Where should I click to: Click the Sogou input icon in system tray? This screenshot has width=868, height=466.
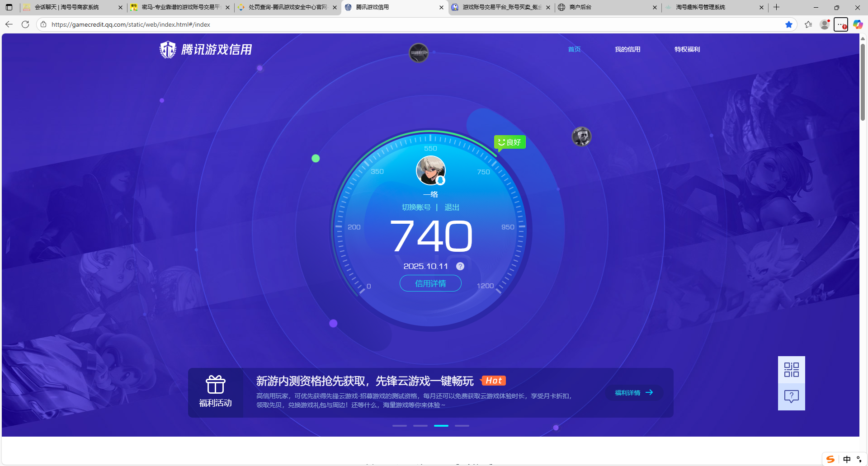pos(831,458)
